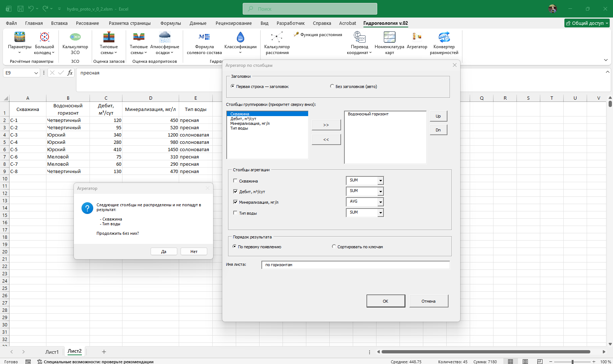This screenshot has width=613, height=364.
Task: Expand AVG dropdown for Минерализация
Action: click(381, 202)
